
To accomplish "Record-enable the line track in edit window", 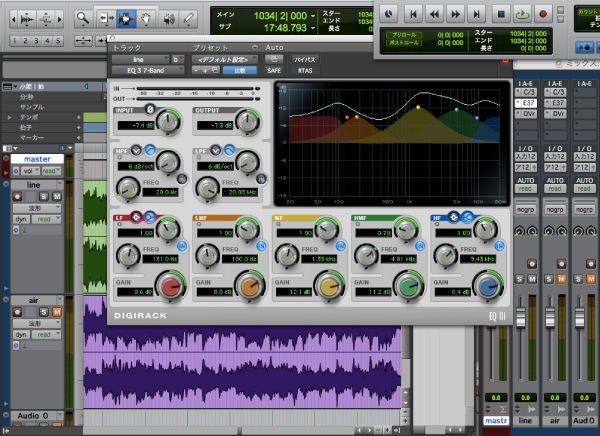I will pos(17,197).
